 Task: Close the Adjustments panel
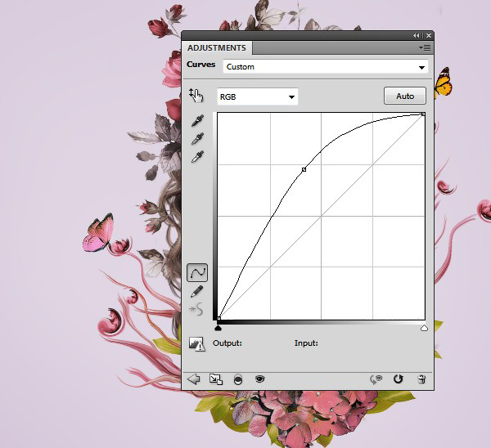click(x=429, y=36)
